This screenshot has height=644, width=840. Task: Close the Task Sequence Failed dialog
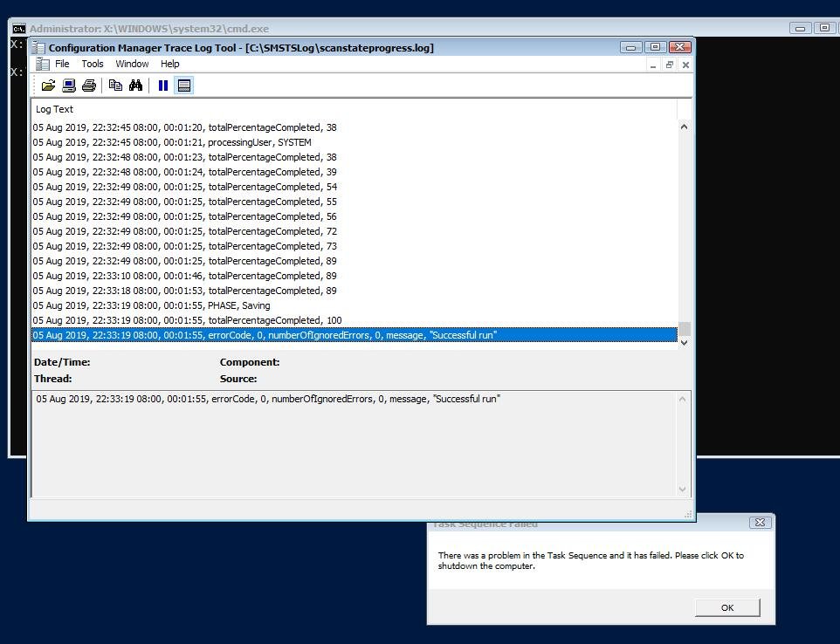(x=760, y=522)
